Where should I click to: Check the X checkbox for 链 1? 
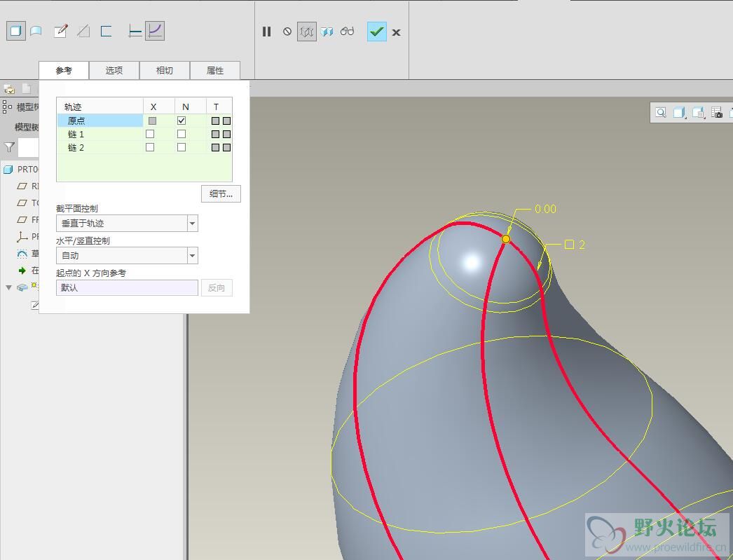coord(150,134)
